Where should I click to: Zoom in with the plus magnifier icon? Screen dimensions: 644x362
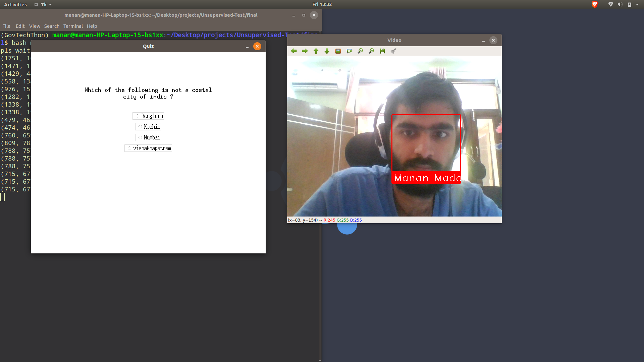point(360,51)
